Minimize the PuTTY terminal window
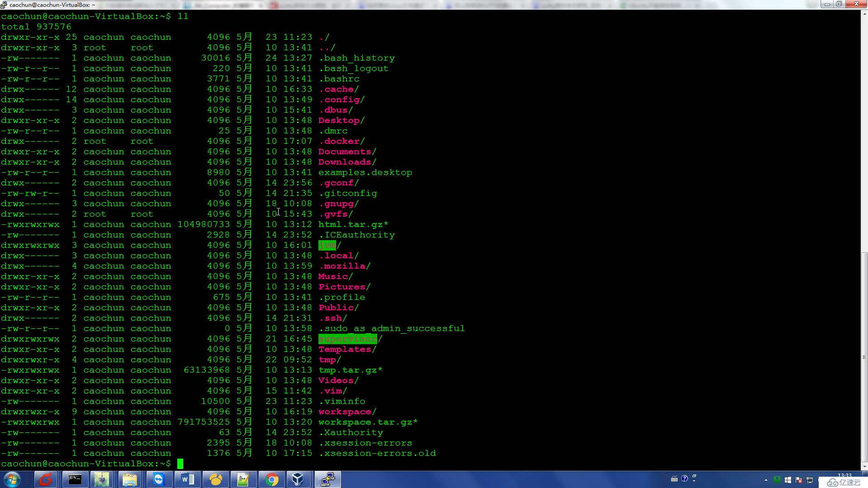The height and width of the screenshot is (488, 868). pyautogui.click(x=827, y=4)
